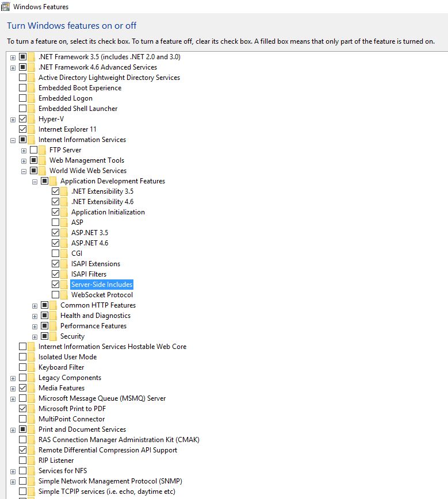Click the folder icon beside Services for NFS
This screenshot has width=448, height=499.
tap(31, 471)
